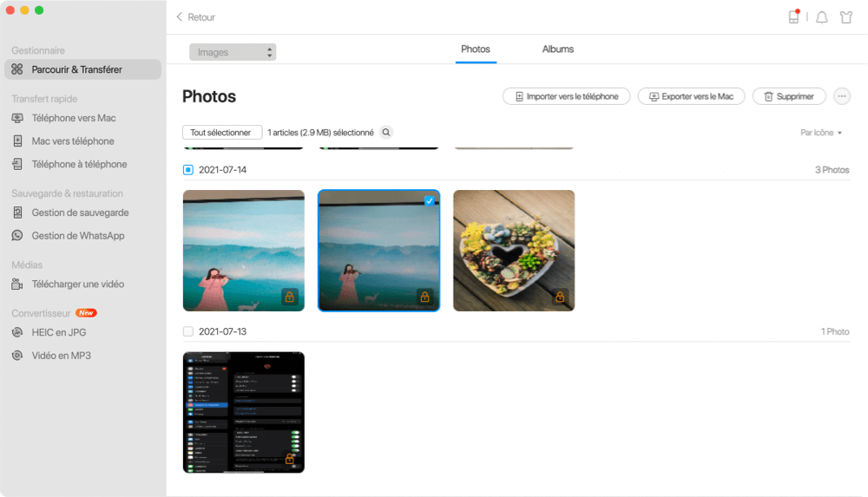Click the 2021-07-13 date label
Screen dimensions: 868x497
[x=222, y=331]
